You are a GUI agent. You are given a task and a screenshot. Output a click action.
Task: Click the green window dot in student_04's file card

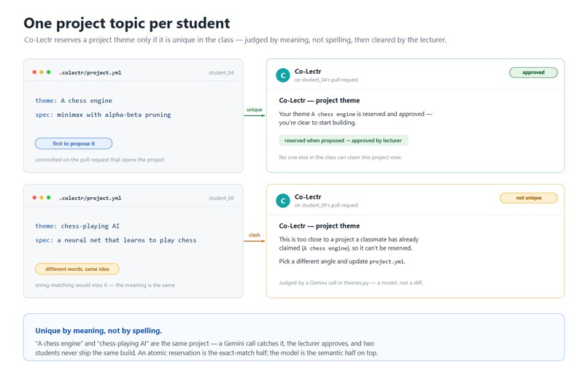point(49,72)
